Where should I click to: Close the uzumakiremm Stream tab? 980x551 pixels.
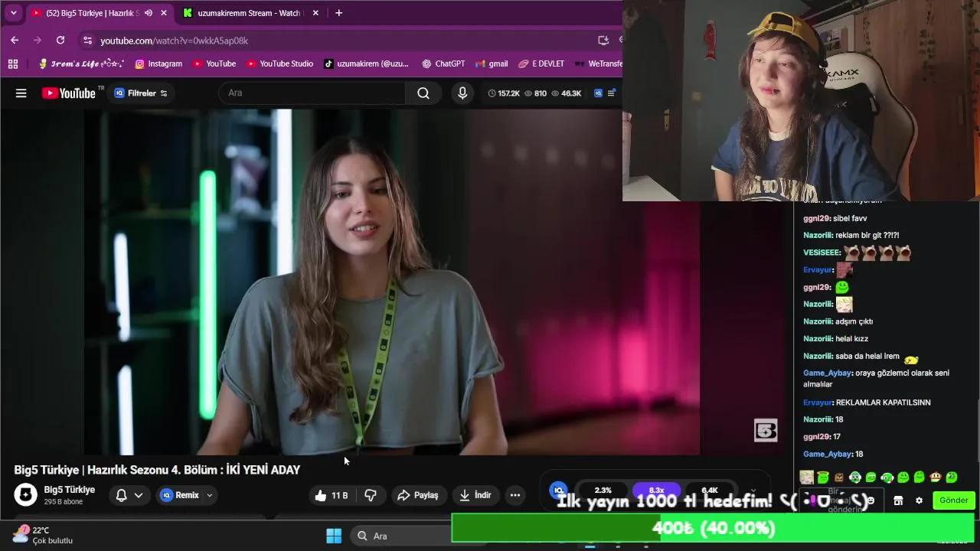(x=315, y=13)
